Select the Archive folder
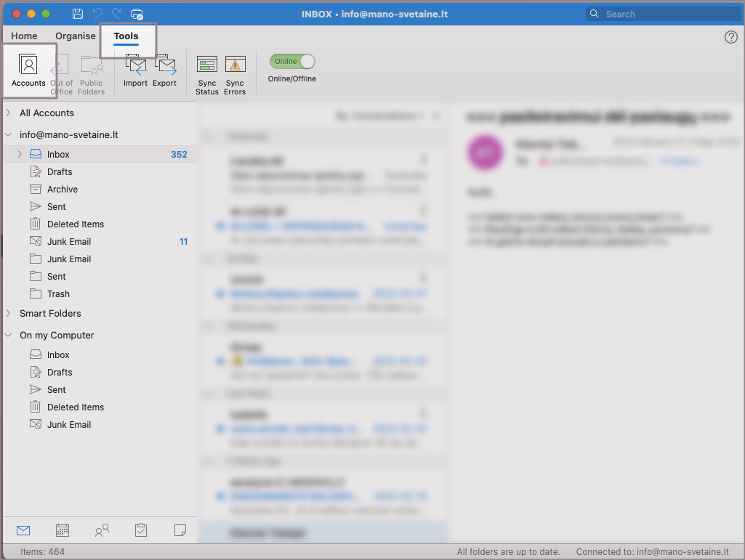The width and height of the screenshot is (745, 560). click(63, 190)
